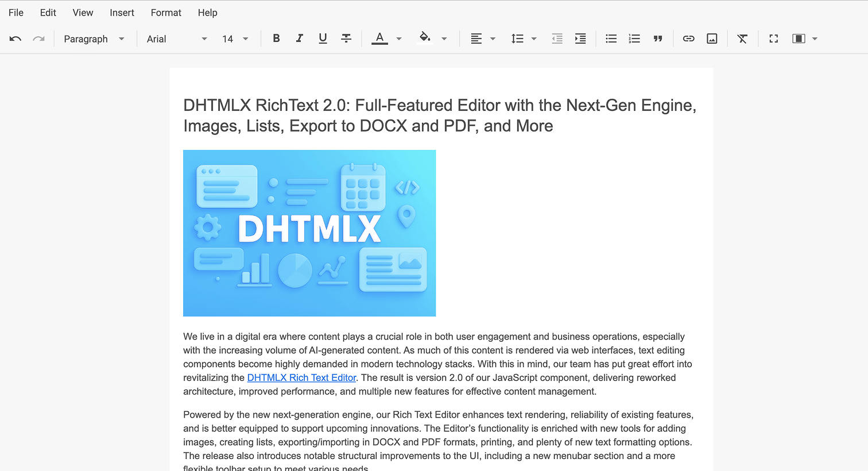Image resolution: width=868 pixels, height=471 pixels.
Task: Redo the last undone edit
Action: tap(38, 38)
